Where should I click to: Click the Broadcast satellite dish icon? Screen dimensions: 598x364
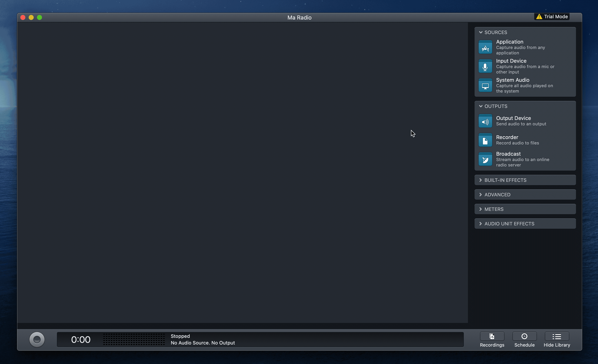[485, 159]
